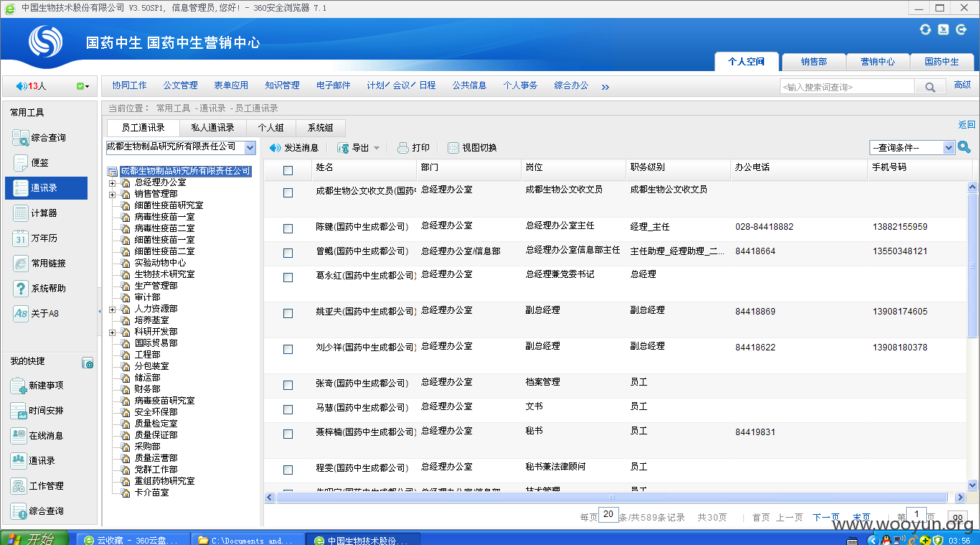Check the row for 曾鲲
Screen dimensions: 980x545
click(288, 253)
